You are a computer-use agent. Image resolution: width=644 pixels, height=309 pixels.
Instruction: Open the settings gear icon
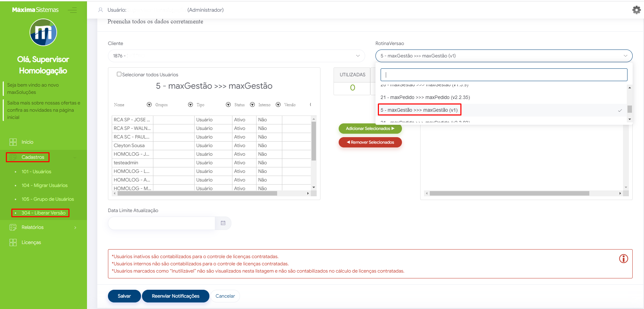point(636,10)
